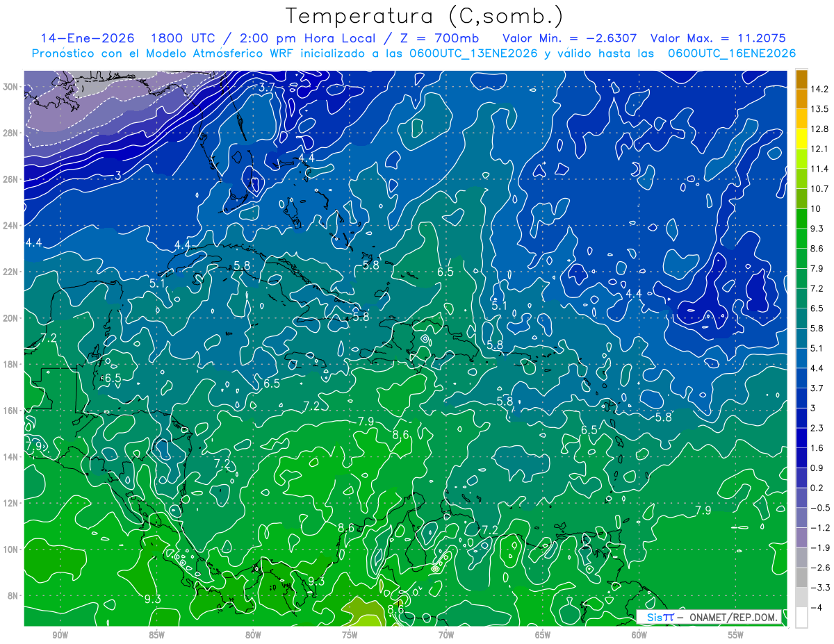Click the pressure level 'Z = 700mb'
834x644 pixels.
point(439,38)
